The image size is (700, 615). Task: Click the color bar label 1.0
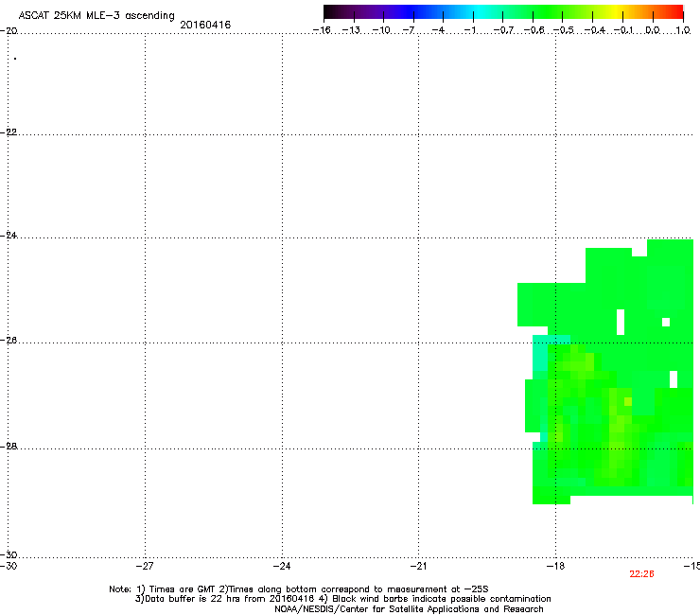click(x=683, y=30)
